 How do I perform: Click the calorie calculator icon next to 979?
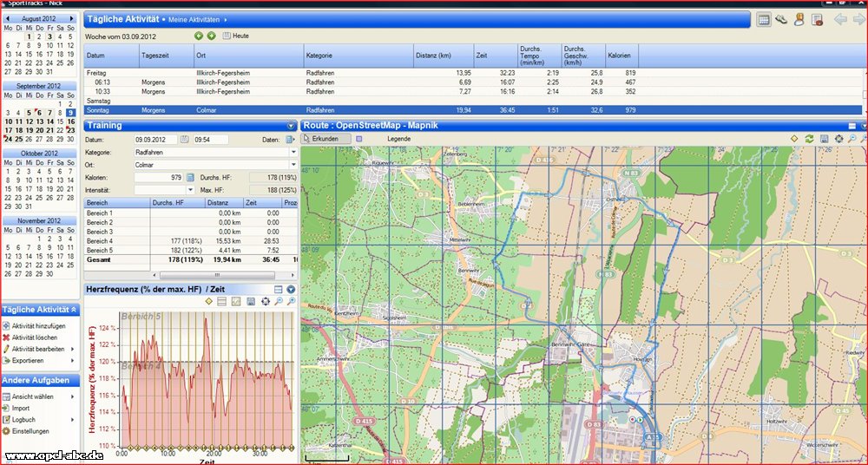click(x=190, y=178)
